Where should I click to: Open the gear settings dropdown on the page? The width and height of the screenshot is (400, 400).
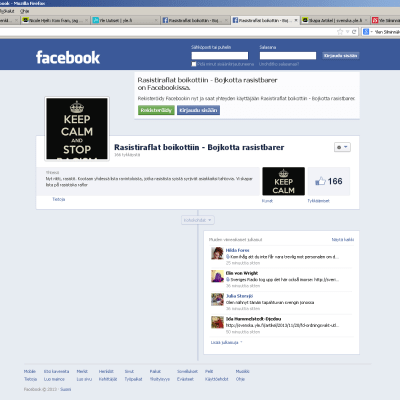tap(342, 147)
